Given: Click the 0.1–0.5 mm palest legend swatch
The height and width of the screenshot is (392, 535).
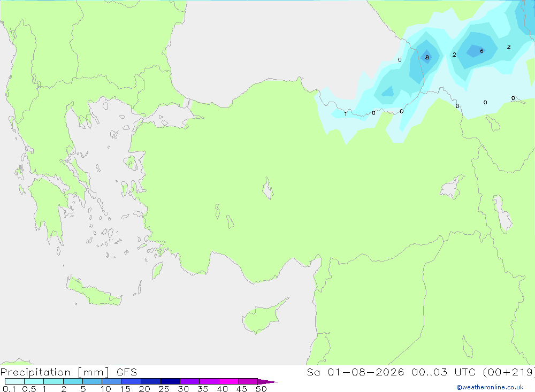Looking at the screenshot, I should point(14,381).
